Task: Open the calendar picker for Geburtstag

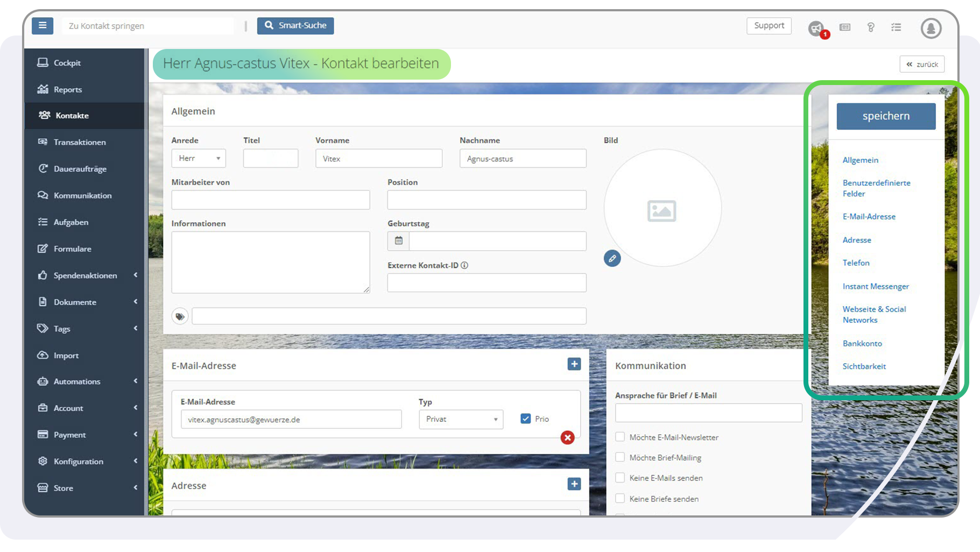Action: [x=398, y=240]
